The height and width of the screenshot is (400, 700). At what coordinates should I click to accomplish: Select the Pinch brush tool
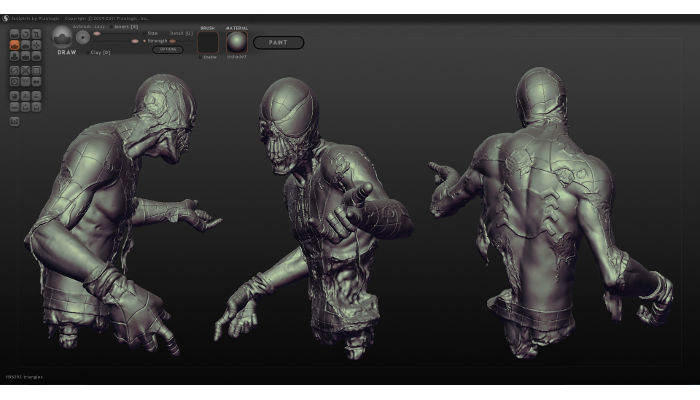(25, 56)
